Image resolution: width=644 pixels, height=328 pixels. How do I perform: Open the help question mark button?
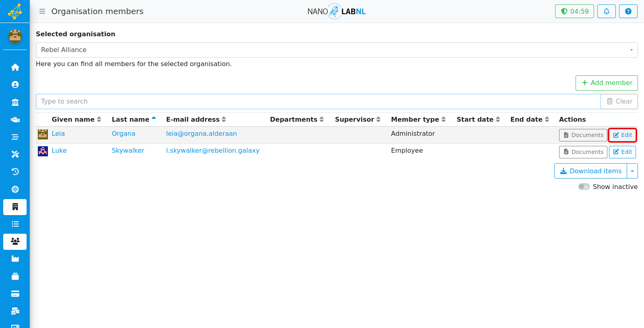pyautogui.click(x=628, y=11)
